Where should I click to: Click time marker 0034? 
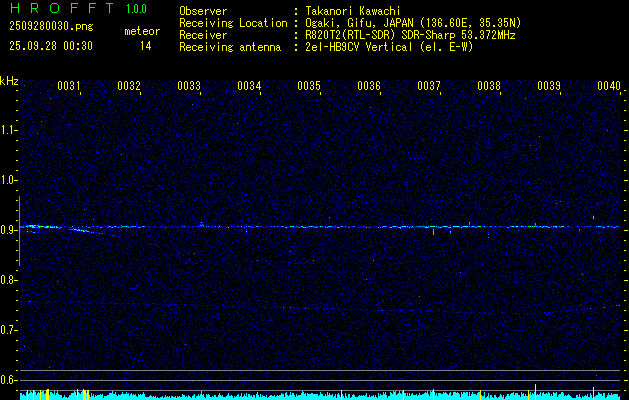[x=249, y=86]
